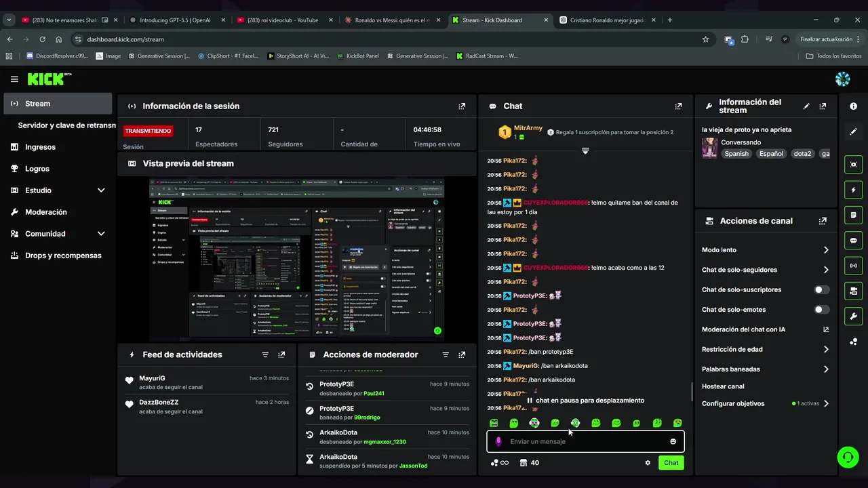Switch to Introducing GPT-5.5 browser tab
Image resolution: width=868 pixels, height=488 pixels.
pos(176,20)
